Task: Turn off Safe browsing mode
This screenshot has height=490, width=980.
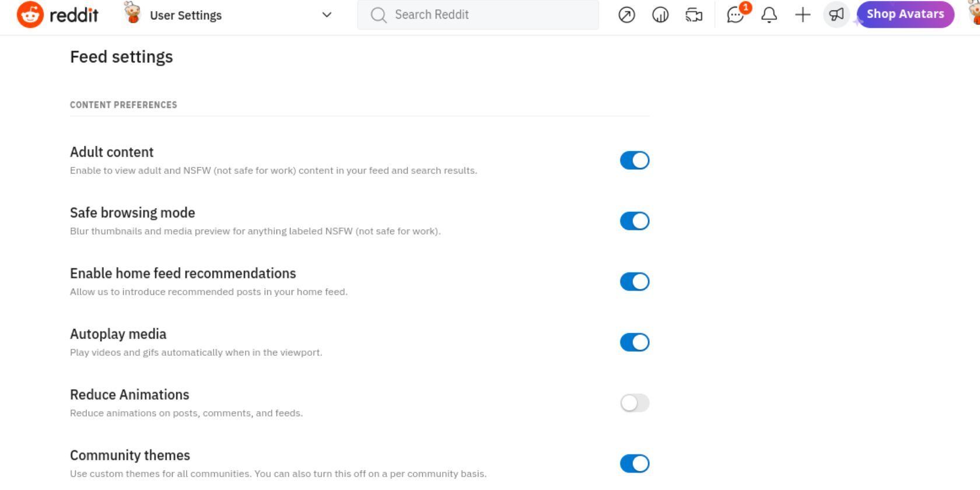Action: pos(635,221)
